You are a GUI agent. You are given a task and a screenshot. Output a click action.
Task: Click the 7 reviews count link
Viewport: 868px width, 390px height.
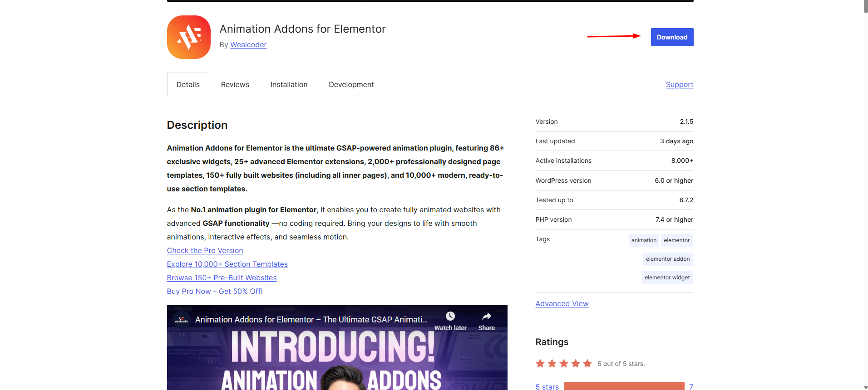point(691,386)
